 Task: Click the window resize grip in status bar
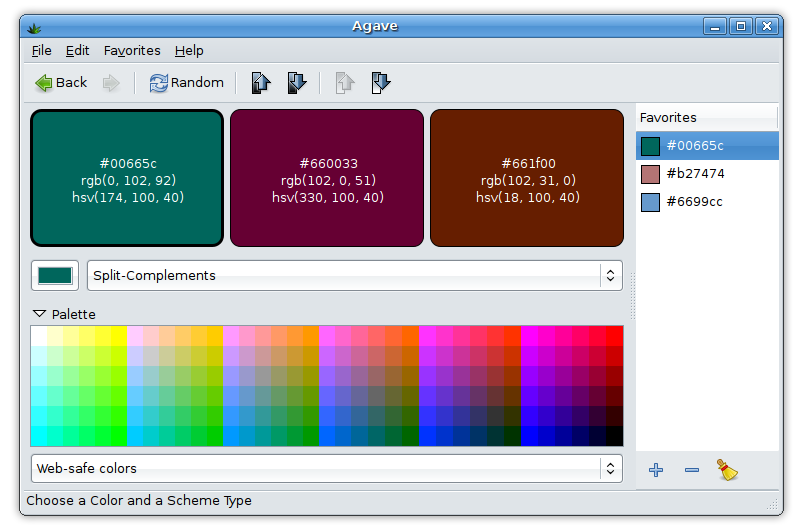(x=772, y=504)
